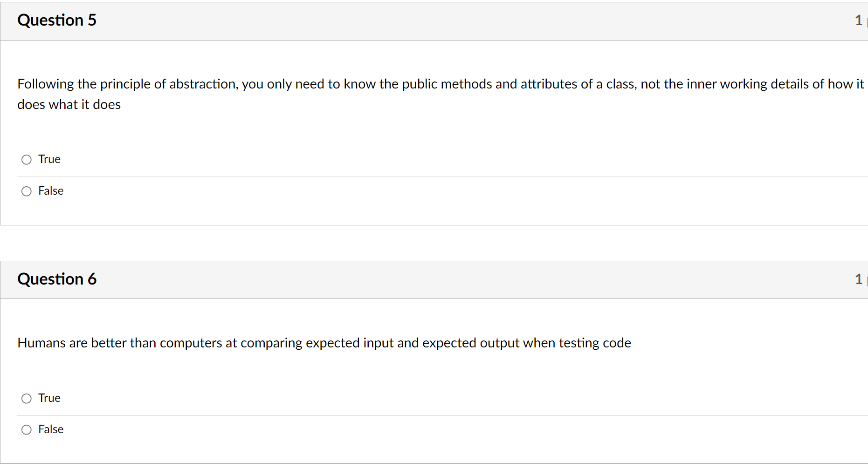The image size is (868, 475).
Task: Choose the True radio button under Question 6
Action: [x=27, y=399]
